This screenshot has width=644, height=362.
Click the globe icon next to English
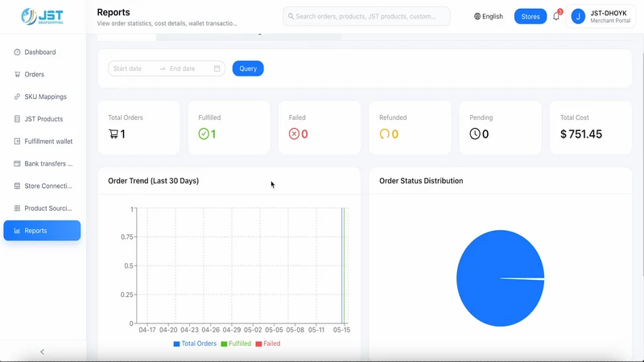(x=477, y=16)
